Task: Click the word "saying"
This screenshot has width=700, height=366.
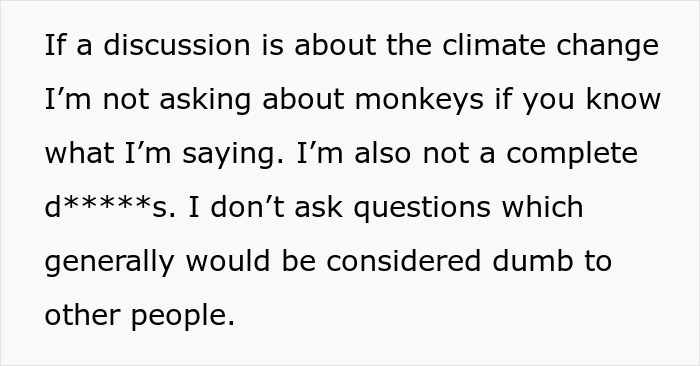Action: (x=233, y=155)
